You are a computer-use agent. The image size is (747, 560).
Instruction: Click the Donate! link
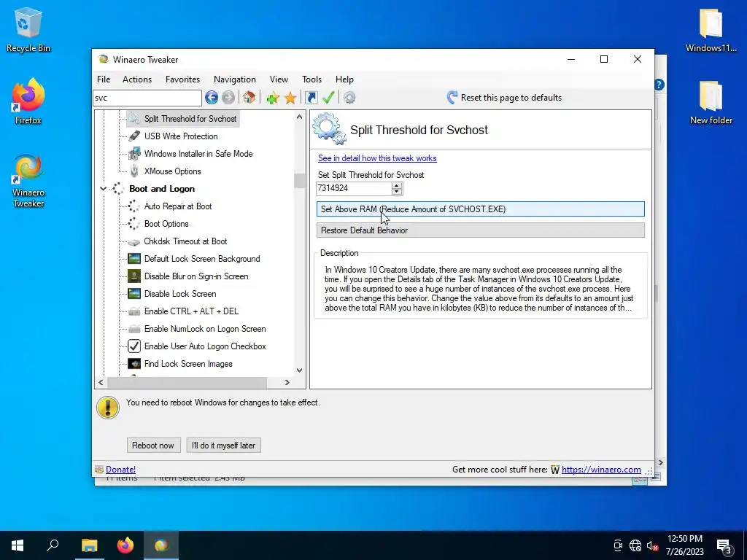(x=120, y=470)
